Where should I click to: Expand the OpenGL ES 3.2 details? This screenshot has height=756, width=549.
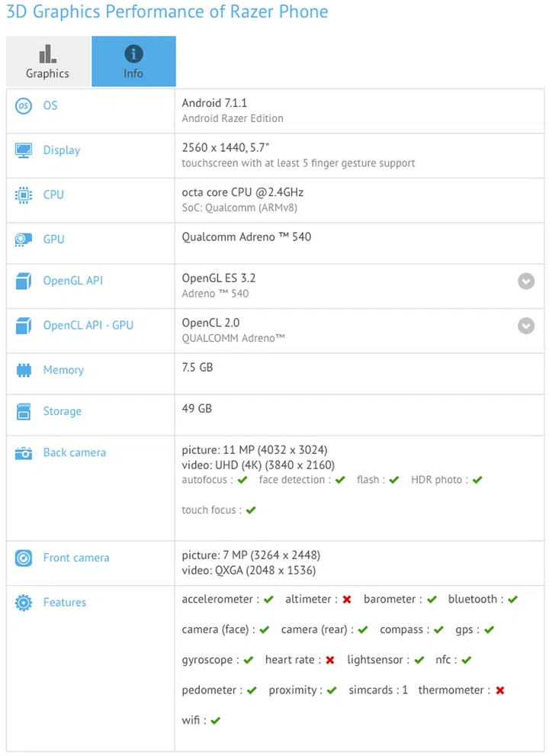[x=526, y=281]
